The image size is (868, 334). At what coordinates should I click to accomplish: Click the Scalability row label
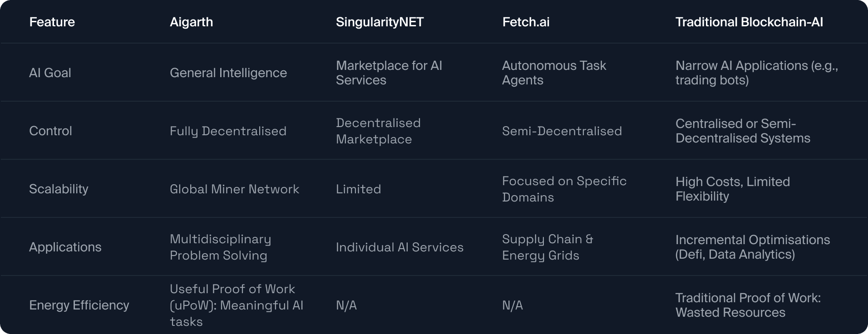(59, 189)
